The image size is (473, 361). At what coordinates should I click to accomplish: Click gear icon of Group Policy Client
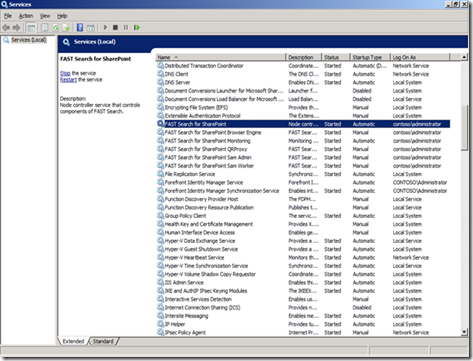(x=160, y=215)
